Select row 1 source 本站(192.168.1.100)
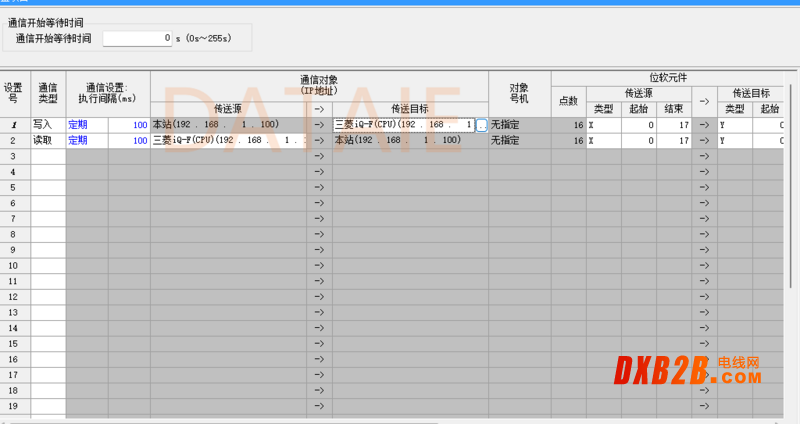800x424 pixels. (x=228, y=125)
